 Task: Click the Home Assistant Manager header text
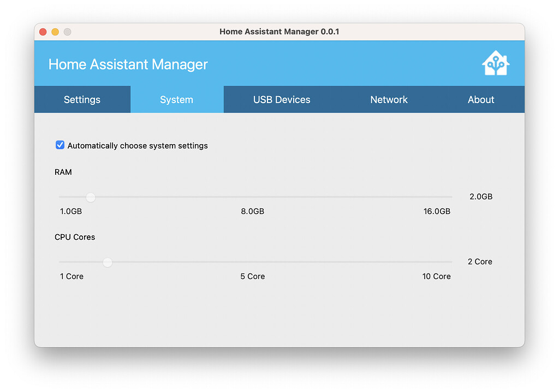tap(128, 64)
